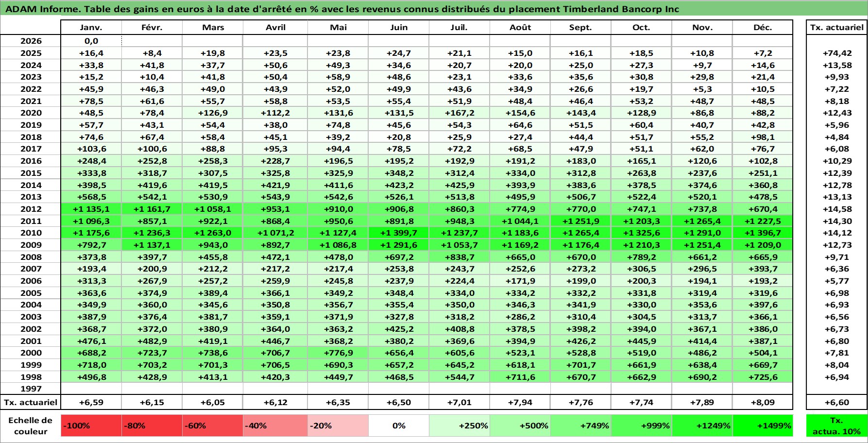Select the 2026 row label
The width and height of the screenshot is (868, 443).
(31, 41)
